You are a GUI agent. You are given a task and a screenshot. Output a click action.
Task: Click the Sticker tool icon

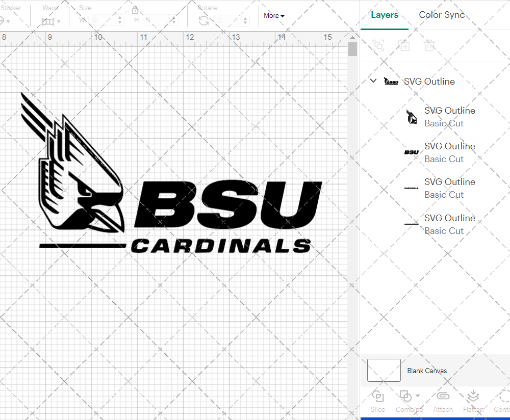(4, 21)
